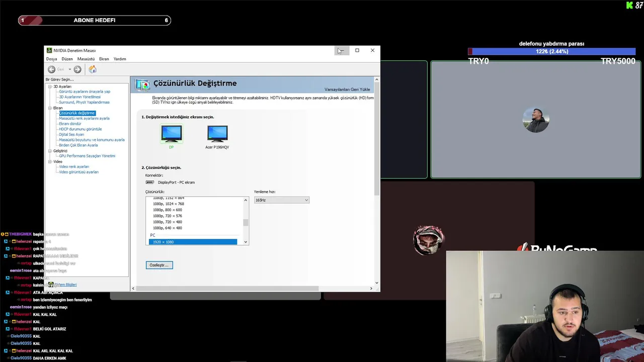This screenshot has height=362, width=644.
Task: Open the Yenileme hızı 165Hz dropdown
Action: pos(281,200)
